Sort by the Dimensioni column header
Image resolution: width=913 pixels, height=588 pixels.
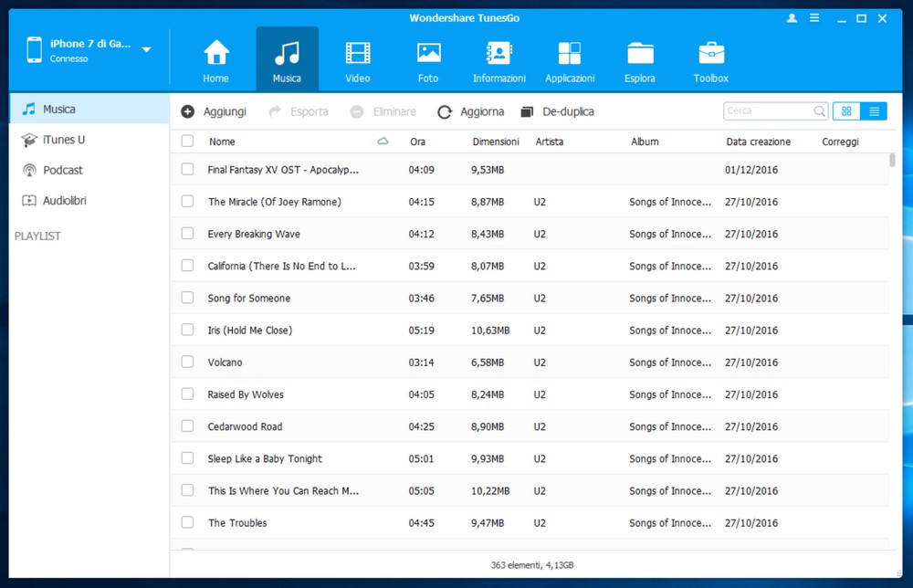(496, 142)
